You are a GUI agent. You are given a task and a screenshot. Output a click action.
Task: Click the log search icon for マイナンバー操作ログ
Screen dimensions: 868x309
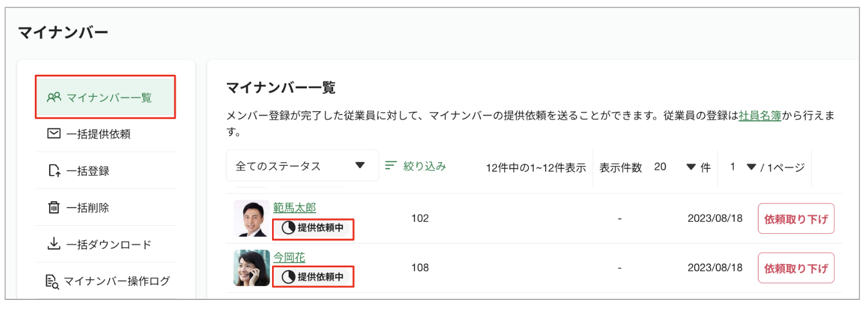coord(52,281)
